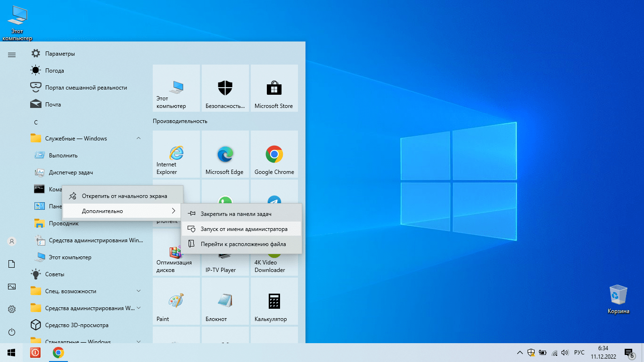The width and height of the screenshot is (644, 362).
Task: Launch the Paint tile
Action: [x=176, y=301]
